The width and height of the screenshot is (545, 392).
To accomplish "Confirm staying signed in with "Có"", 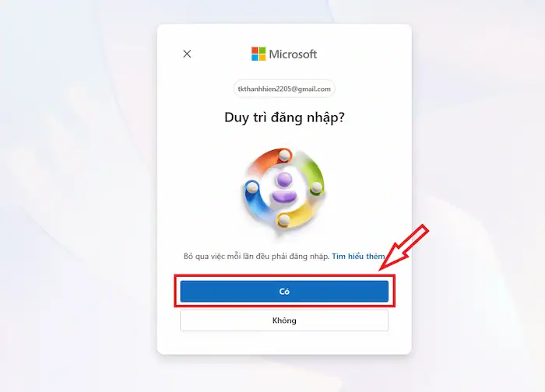I will coord(284,292).
